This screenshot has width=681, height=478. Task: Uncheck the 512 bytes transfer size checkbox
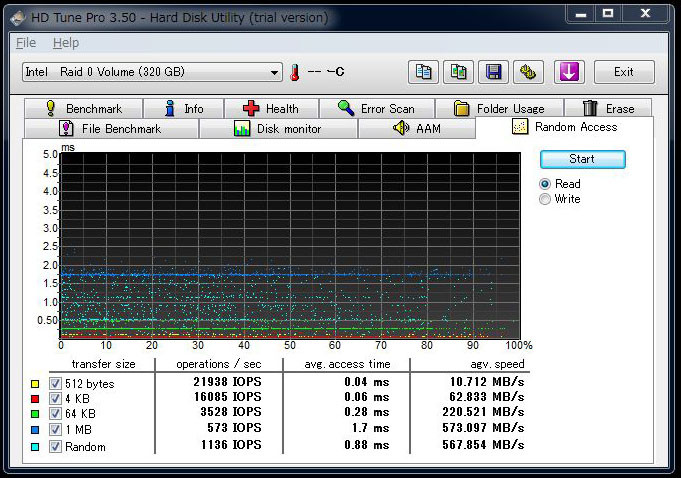(55, 383)
